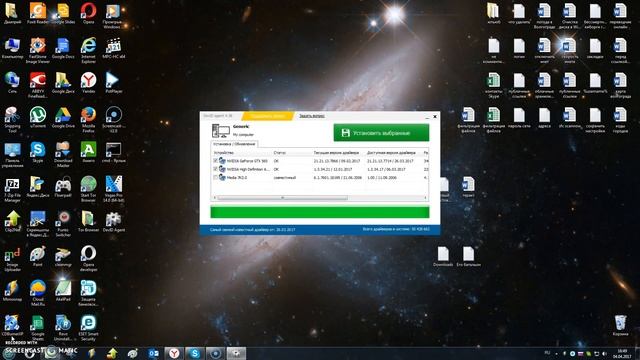Open the Opera desktop shortcut
This screenshot has height=360, width=640.
coord(88,13)
